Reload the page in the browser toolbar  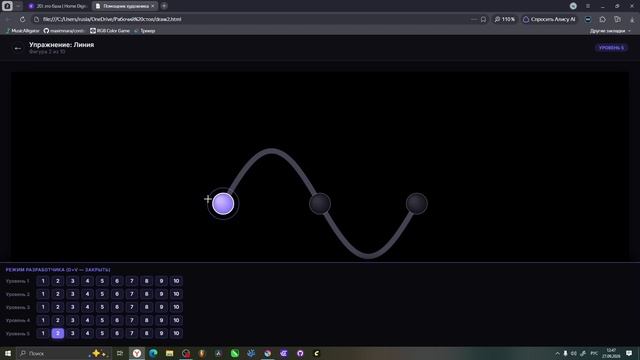(x=22, y=19)
